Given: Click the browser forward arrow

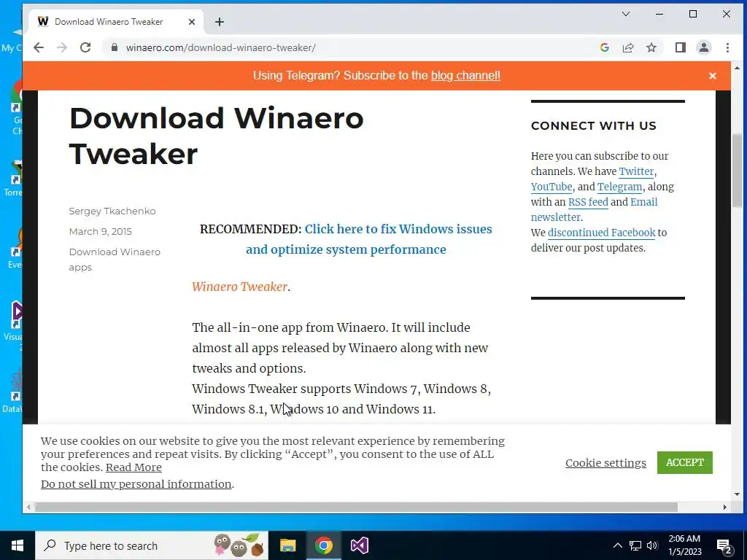Looking at the screenshot, I should [x=62, y=47].
